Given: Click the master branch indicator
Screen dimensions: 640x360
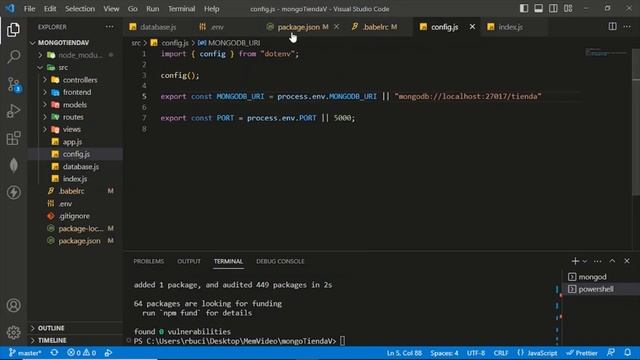Looking at the screenshot, I should pyautogui.click(x=25, y=353).
